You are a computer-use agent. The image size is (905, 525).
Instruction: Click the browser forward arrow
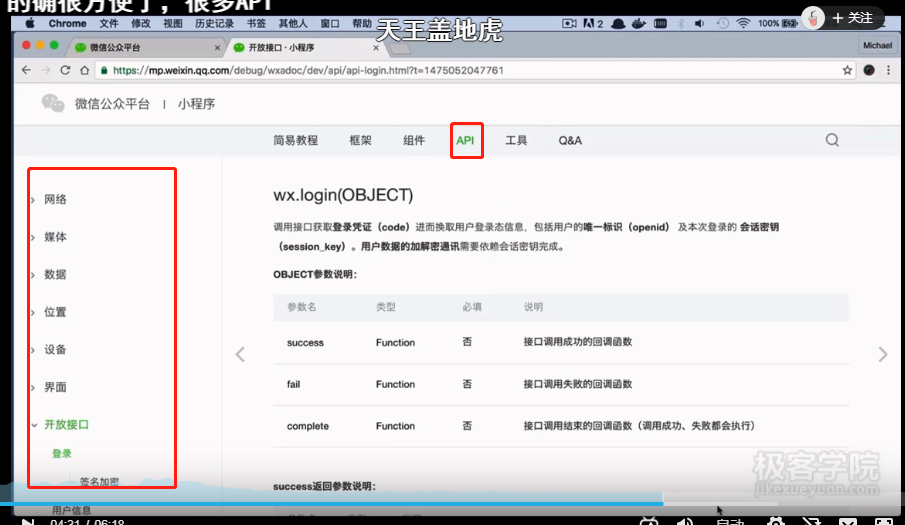click(x=46, y=70)
